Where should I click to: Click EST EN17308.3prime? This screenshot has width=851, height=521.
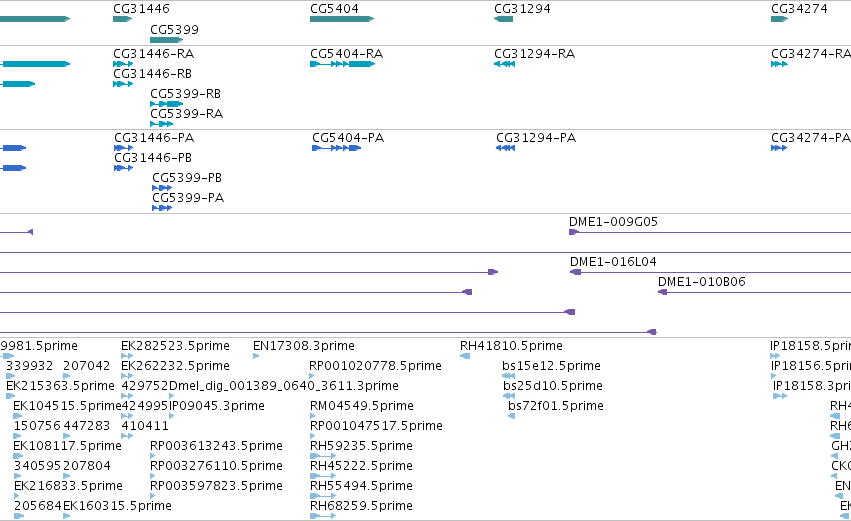(304, 346)
